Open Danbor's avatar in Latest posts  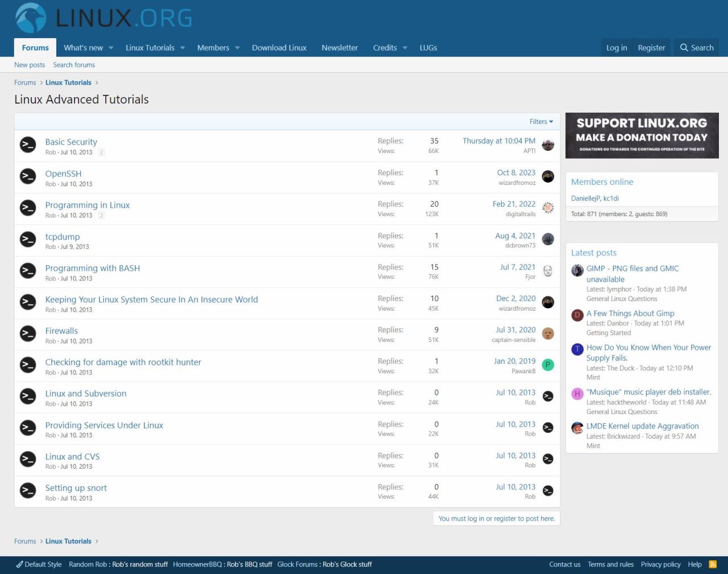point(577,315)
